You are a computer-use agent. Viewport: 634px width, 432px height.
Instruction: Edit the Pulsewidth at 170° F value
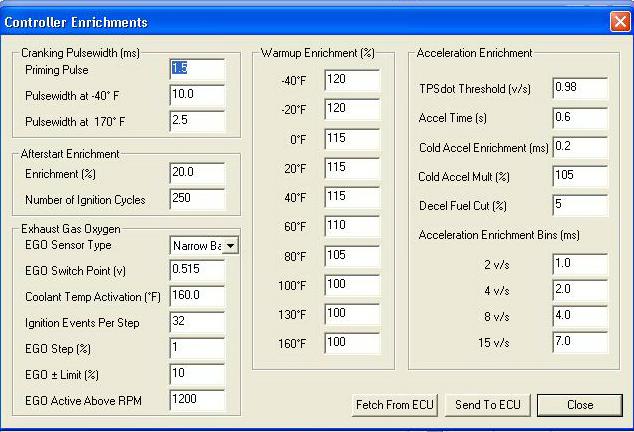click(197, 120)
